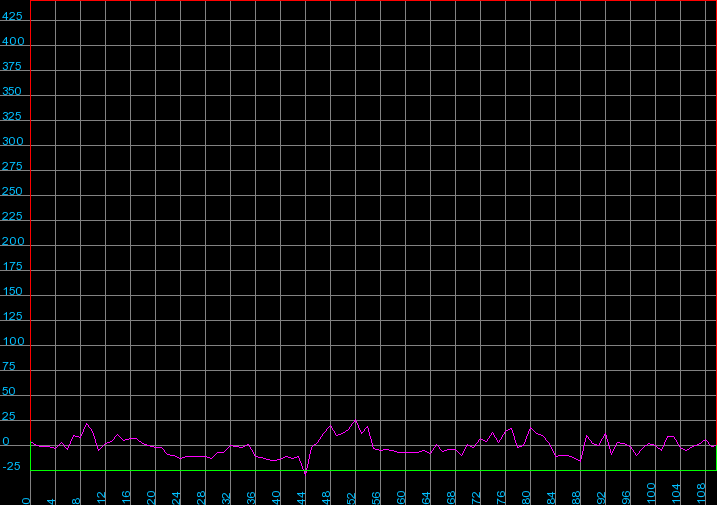This screenshot has height=505, width=717.
Task: Select the 50 vertical axis label
Action: click(x=9, y=391)
